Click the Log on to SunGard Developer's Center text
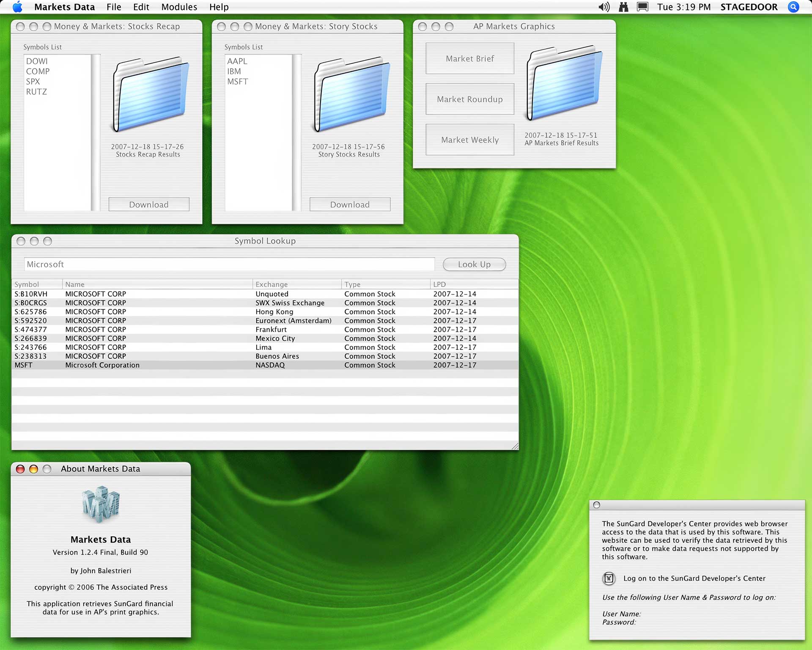Screen dimensions: 812x650 [694, 578]
